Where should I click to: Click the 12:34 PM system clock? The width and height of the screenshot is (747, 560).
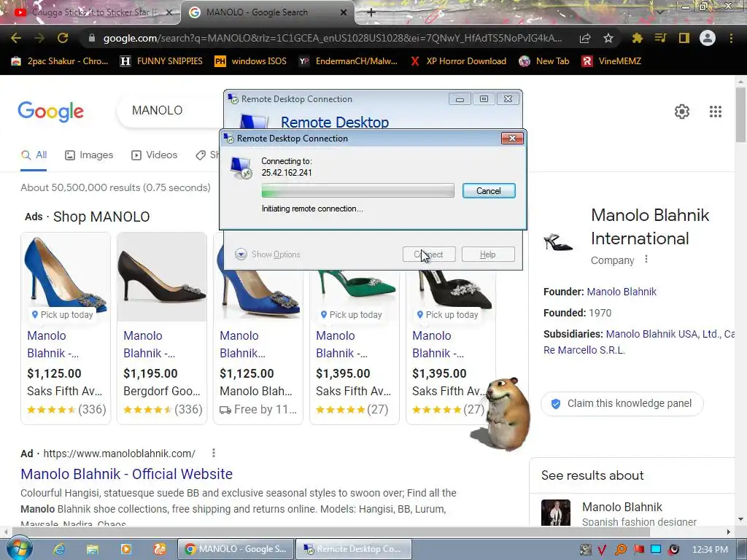710,550
